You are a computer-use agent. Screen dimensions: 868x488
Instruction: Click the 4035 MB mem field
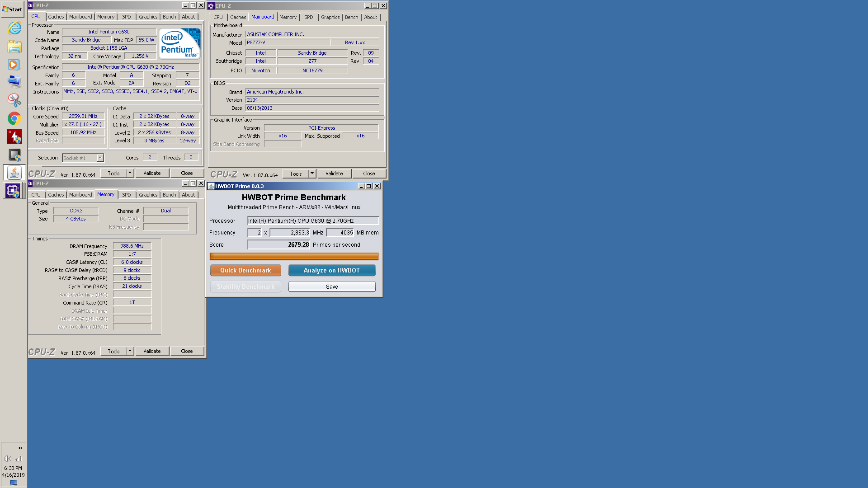[340, 233]
